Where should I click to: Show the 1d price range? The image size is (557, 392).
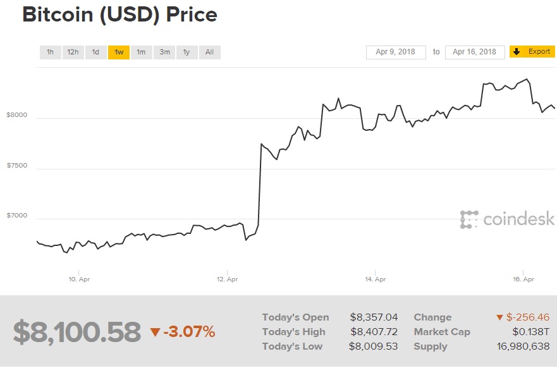coord(95,52)
